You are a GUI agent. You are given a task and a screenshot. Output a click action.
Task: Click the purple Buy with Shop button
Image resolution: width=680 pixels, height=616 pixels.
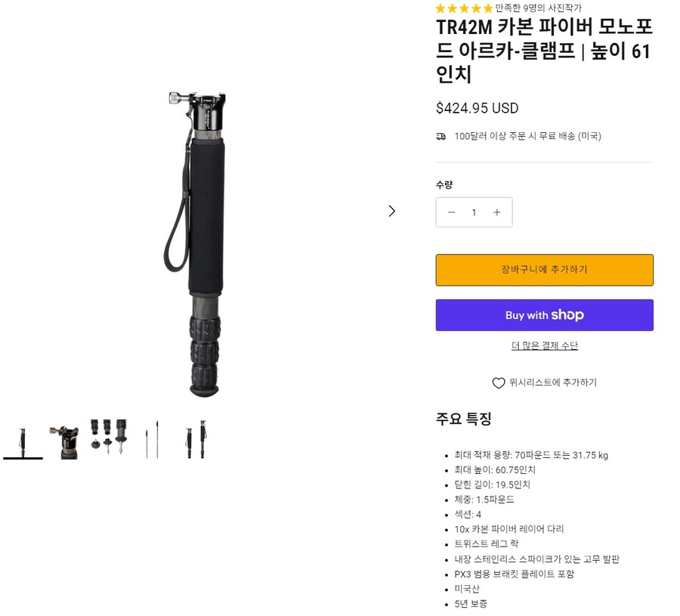coord(544,315)
